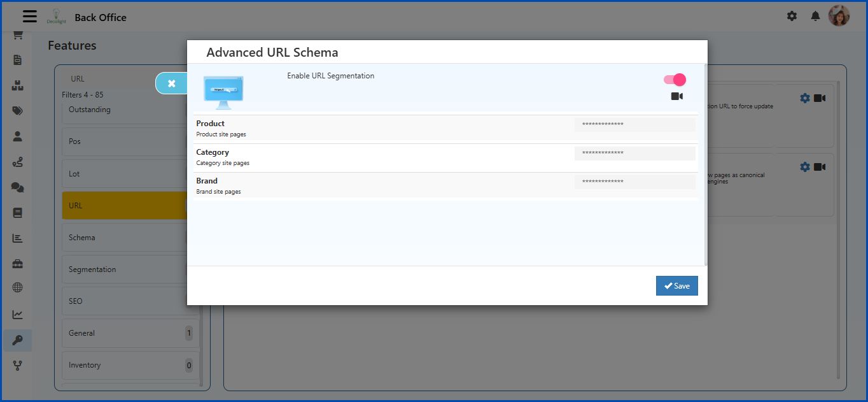Disable the URL Segmentation toggle

coord(673,78)
